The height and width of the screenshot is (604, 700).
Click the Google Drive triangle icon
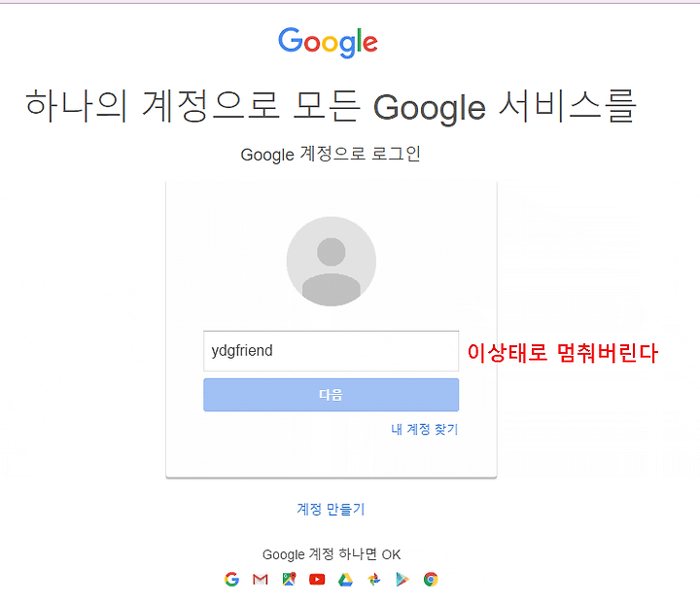coord(345,580)
